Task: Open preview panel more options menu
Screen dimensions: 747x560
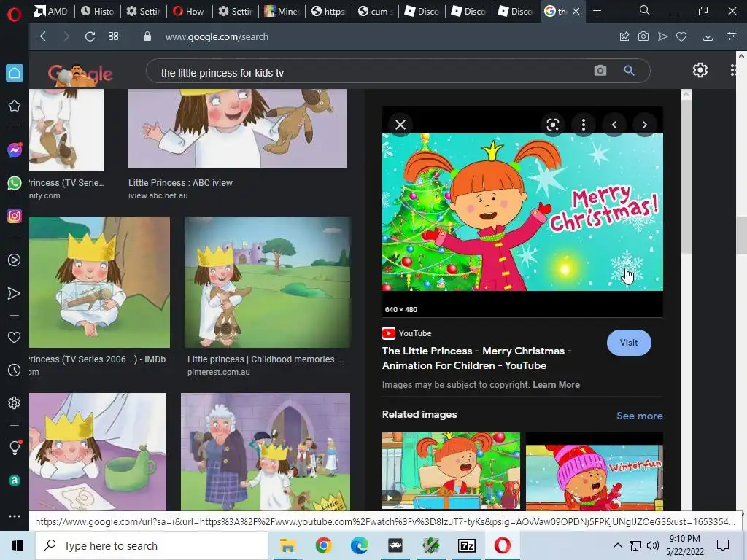Action: (x=583, y=125)
